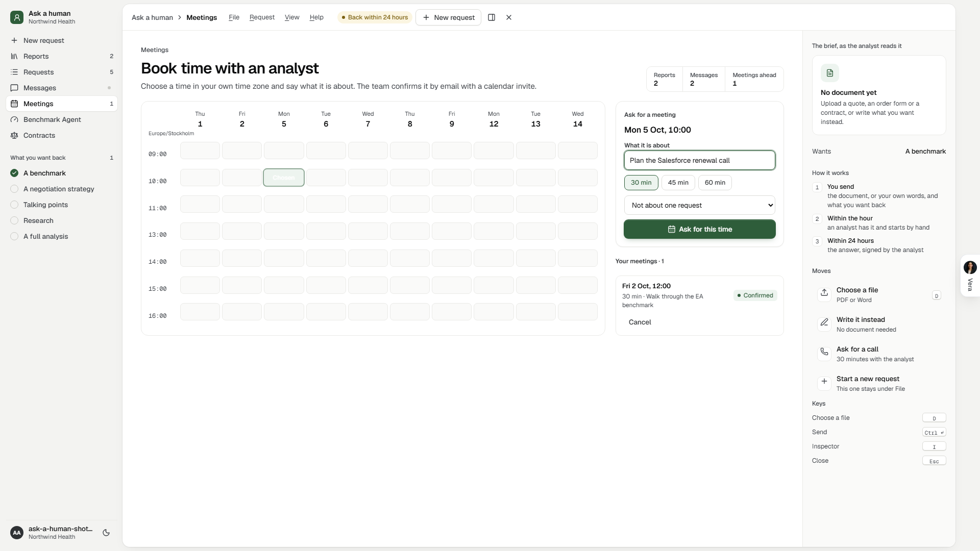Click New request button in top bar
Viewport: 980px width, 551px height.
[448, 17]
